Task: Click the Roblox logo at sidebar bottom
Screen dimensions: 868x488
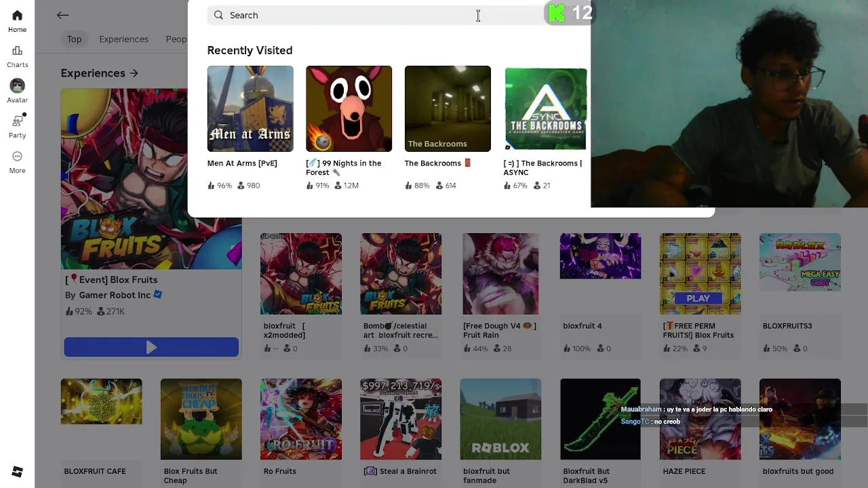Action: click(x=17, y=472)
